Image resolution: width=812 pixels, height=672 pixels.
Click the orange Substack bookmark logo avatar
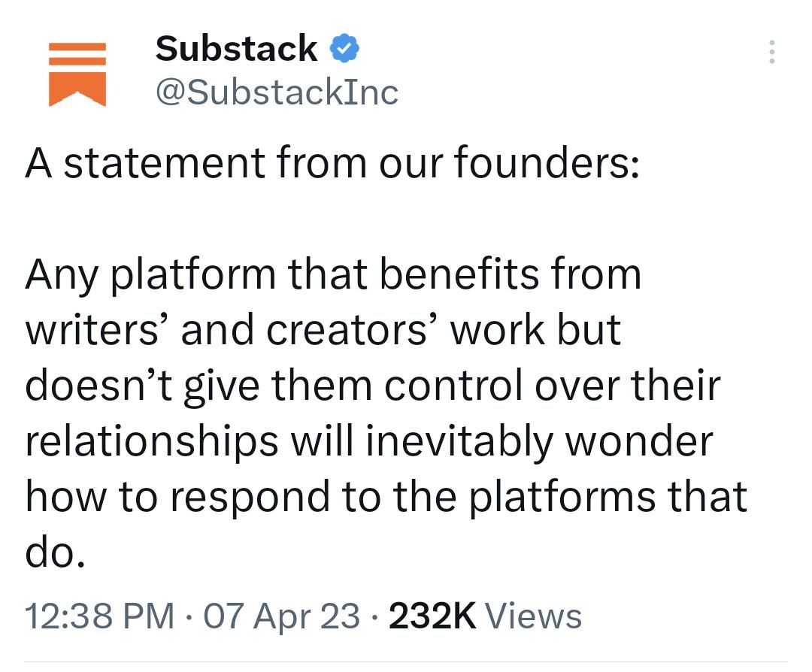click(77, 73)
